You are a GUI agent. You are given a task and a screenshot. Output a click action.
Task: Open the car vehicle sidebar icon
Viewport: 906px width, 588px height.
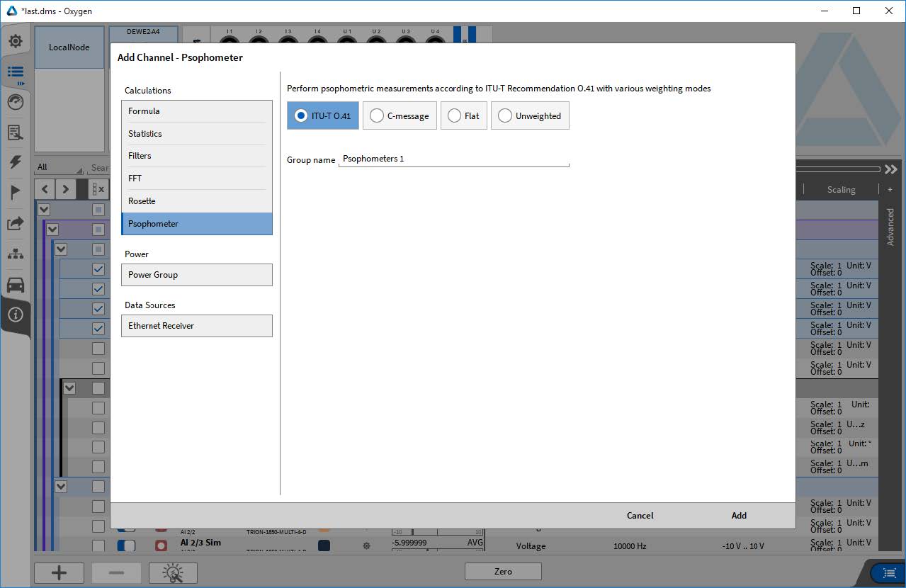16,285
